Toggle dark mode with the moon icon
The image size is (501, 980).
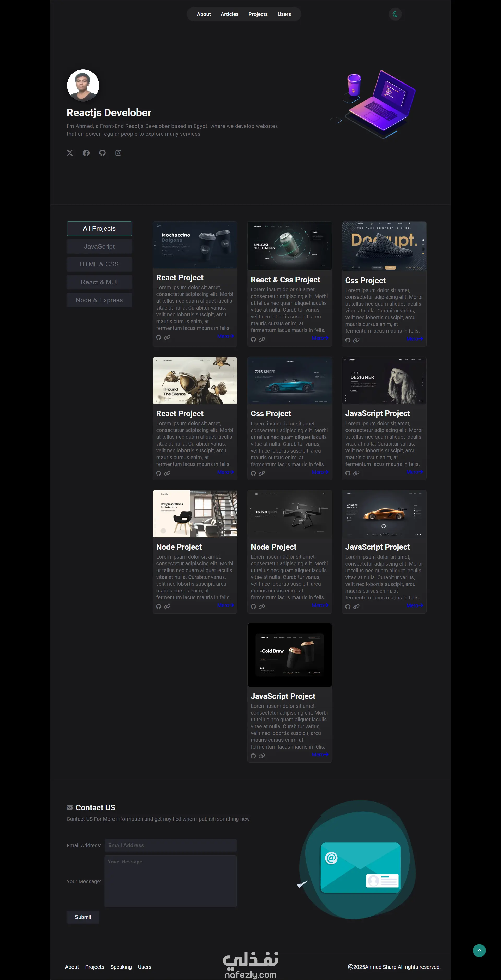pos(395,14)
